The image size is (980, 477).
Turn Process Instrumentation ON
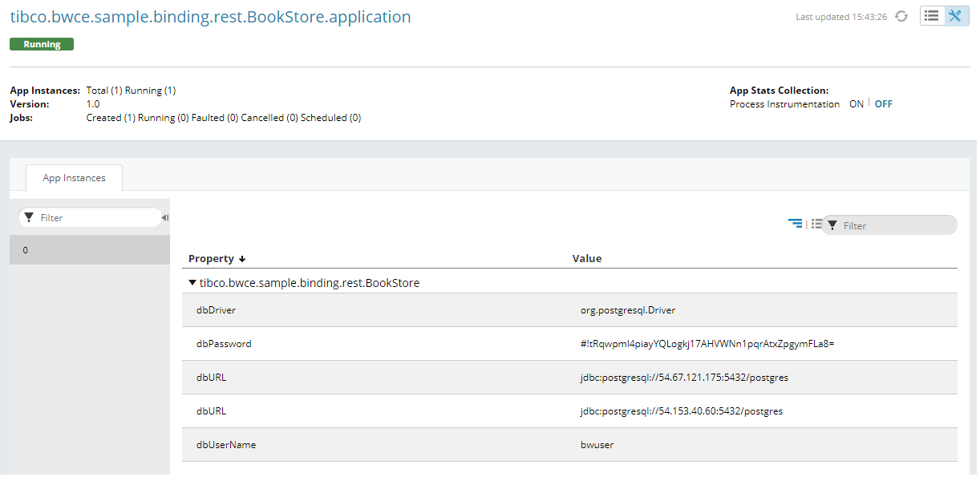coord(856,104)
